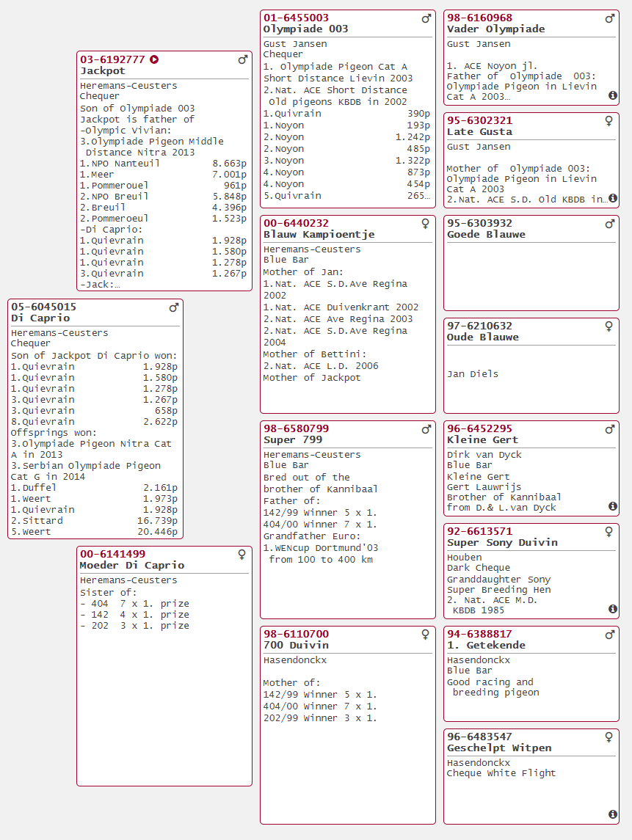Select the pigeon name Super 799
This screenshot has width=632, height=840.
click(293, 440)
